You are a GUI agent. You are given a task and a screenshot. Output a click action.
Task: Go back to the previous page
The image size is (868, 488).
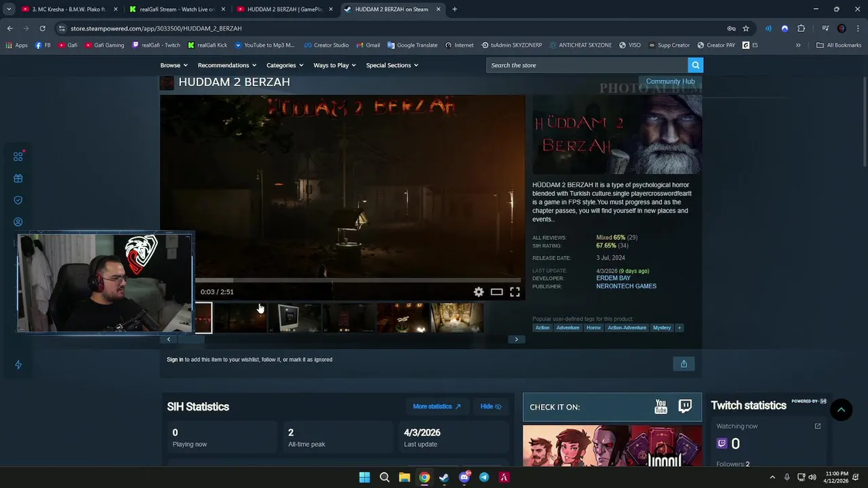coord(10,28)
